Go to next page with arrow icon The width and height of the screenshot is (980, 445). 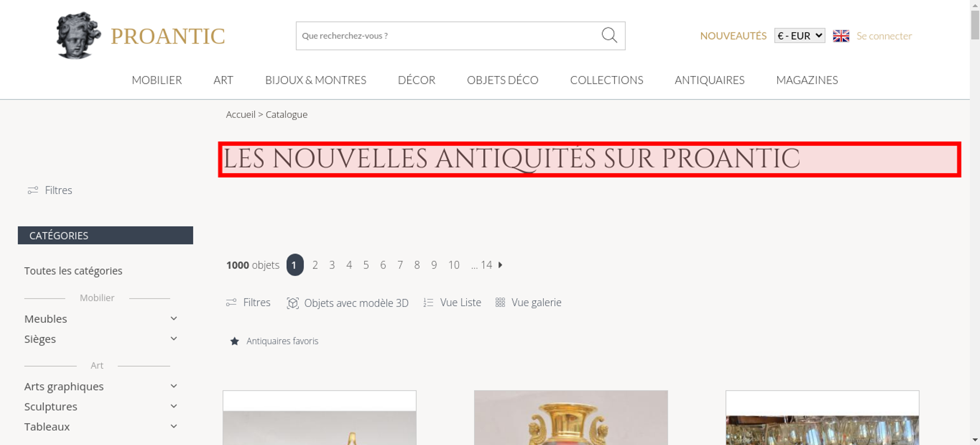[x=500, y=265]
